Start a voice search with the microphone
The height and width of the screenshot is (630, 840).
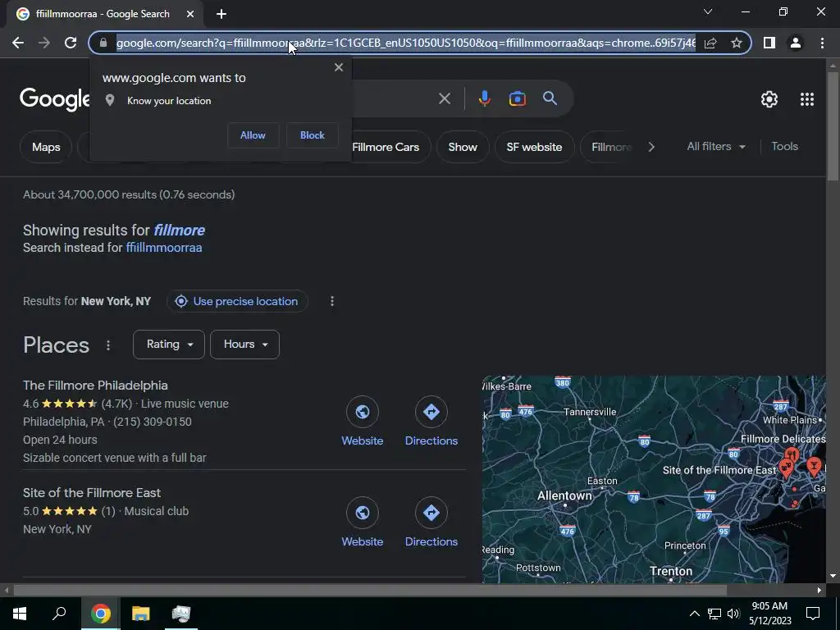coord(484,98)
